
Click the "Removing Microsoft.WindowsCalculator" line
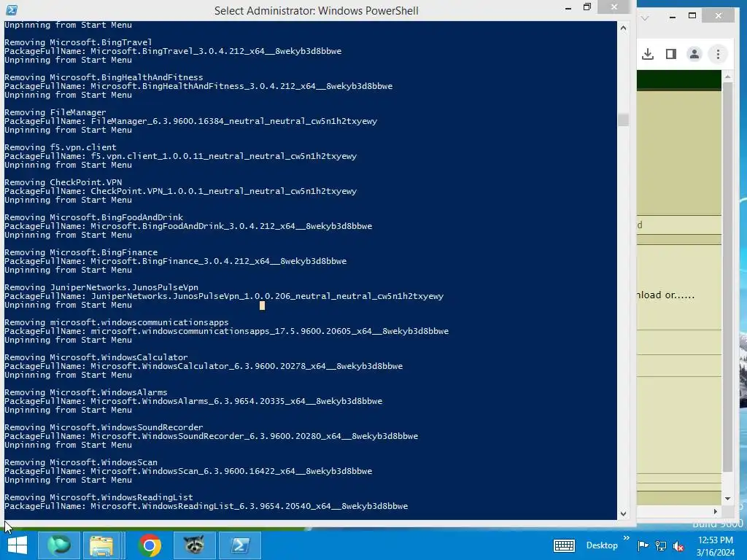tap(96, 357)
